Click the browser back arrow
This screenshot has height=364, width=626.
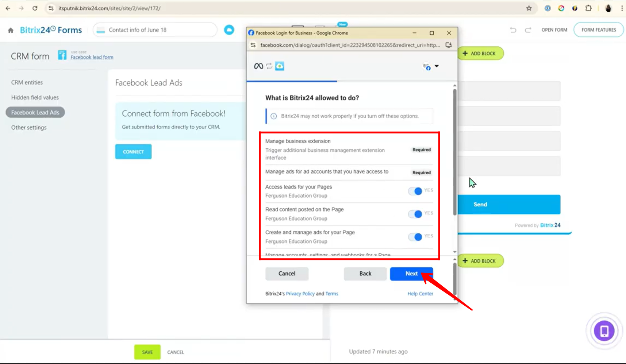coord(8,8)
